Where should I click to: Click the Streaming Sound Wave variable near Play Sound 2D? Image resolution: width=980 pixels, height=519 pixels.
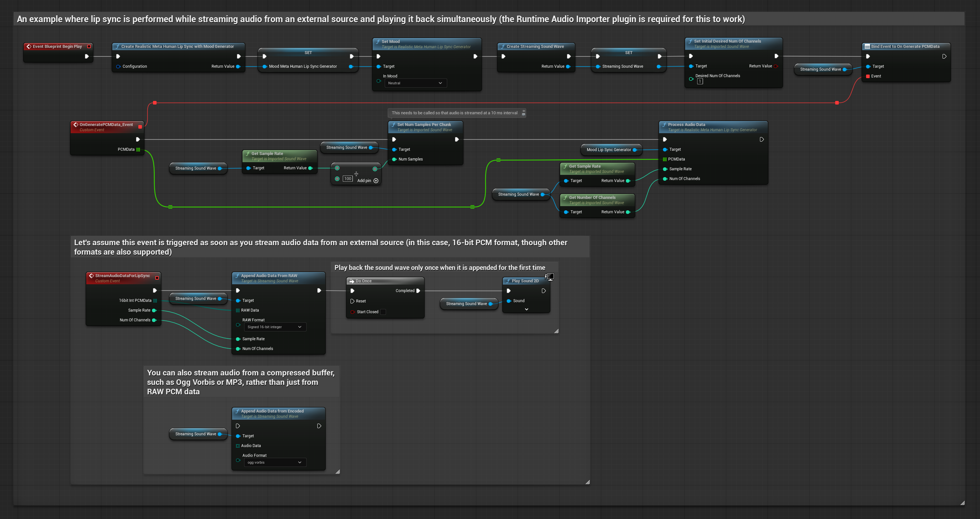(x=466, y=304)
